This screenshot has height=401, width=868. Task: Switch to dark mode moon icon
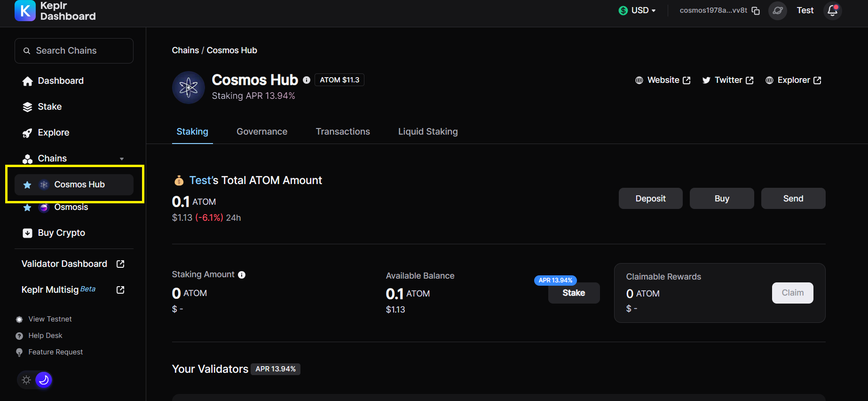pyautogui.click(x=44, y=380)
